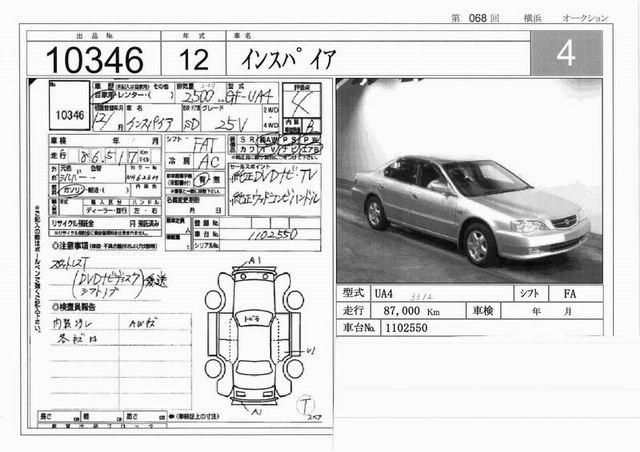Click the handwritten FAT shift entry
Screen dimensions: 640x452
point(208,145)
